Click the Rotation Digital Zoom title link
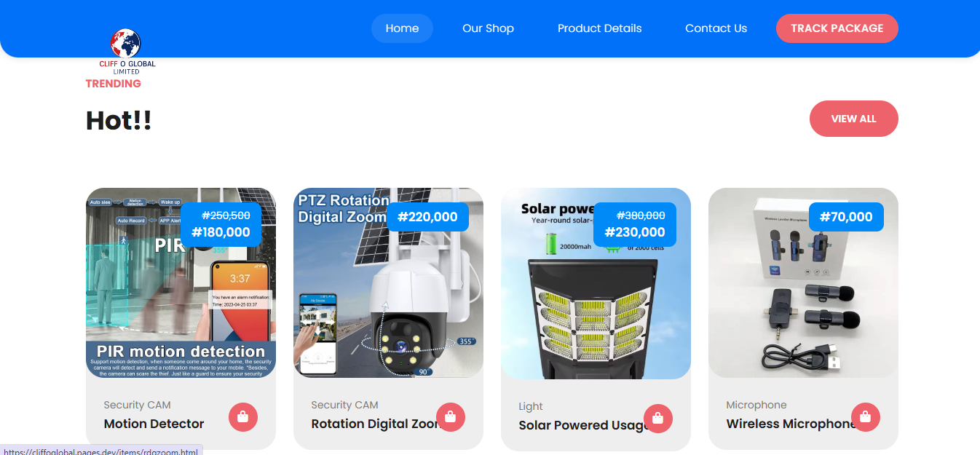Image resolution: width=980 pixels, height=455 pixels. [x=375, y=424]
